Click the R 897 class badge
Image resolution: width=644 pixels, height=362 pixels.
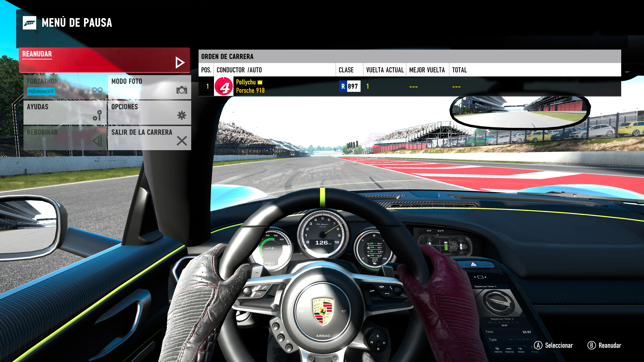point(350,86)
